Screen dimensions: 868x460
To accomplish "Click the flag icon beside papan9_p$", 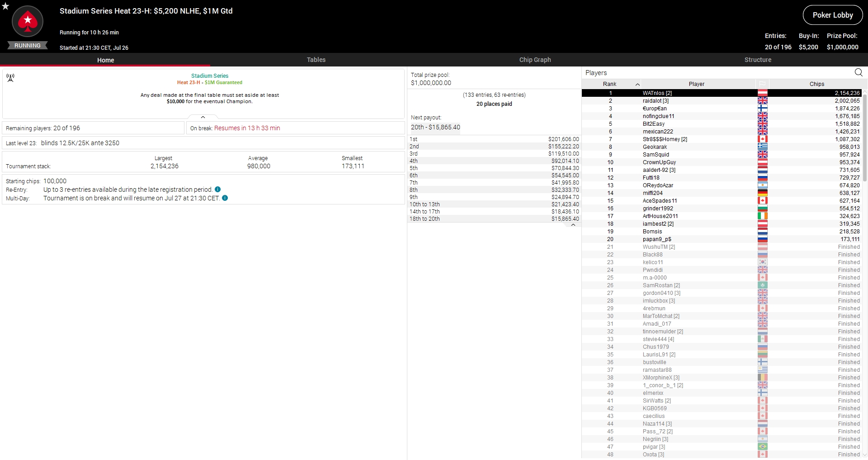I will coord(762,239).
